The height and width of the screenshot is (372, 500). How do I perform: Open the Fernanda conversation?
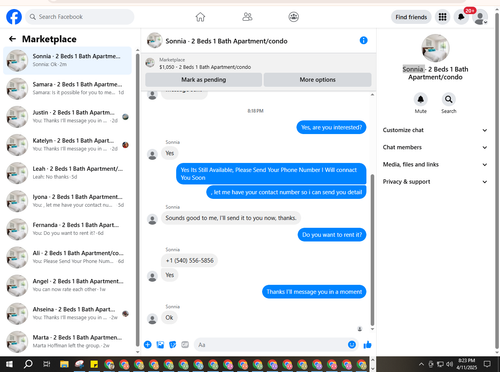pos(67,229)
